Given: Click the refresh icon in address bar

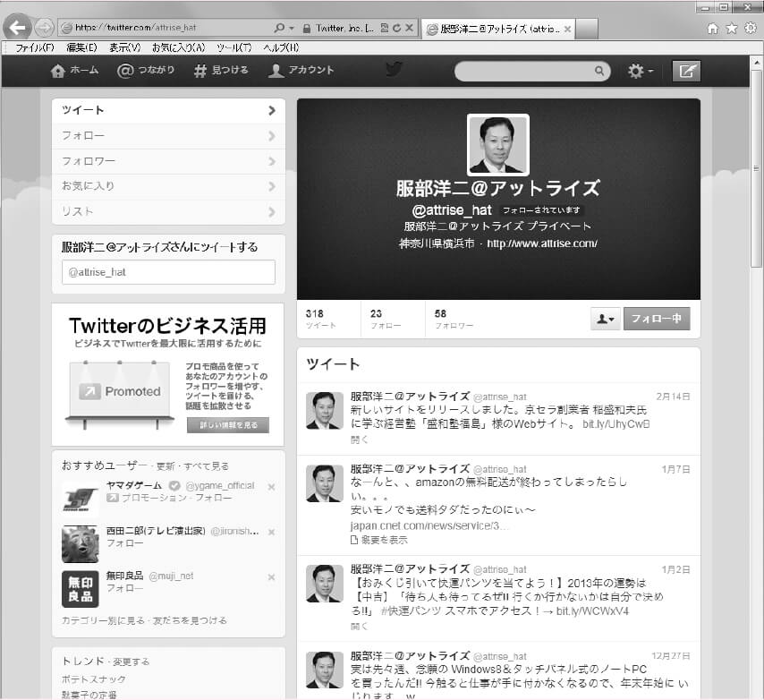Looking at the screenshot, I should pyautogui.click(x=397, y=29).
